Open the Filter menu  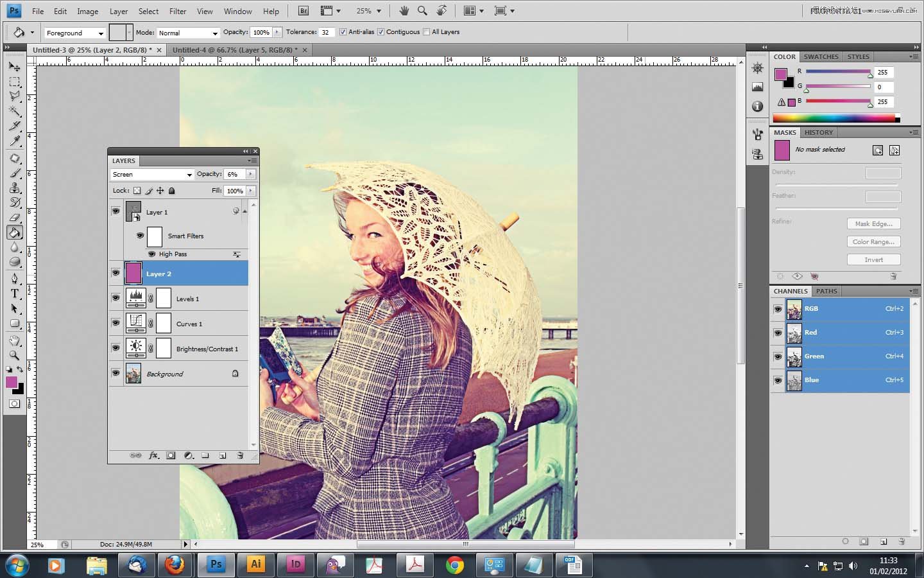coord(178,11)
